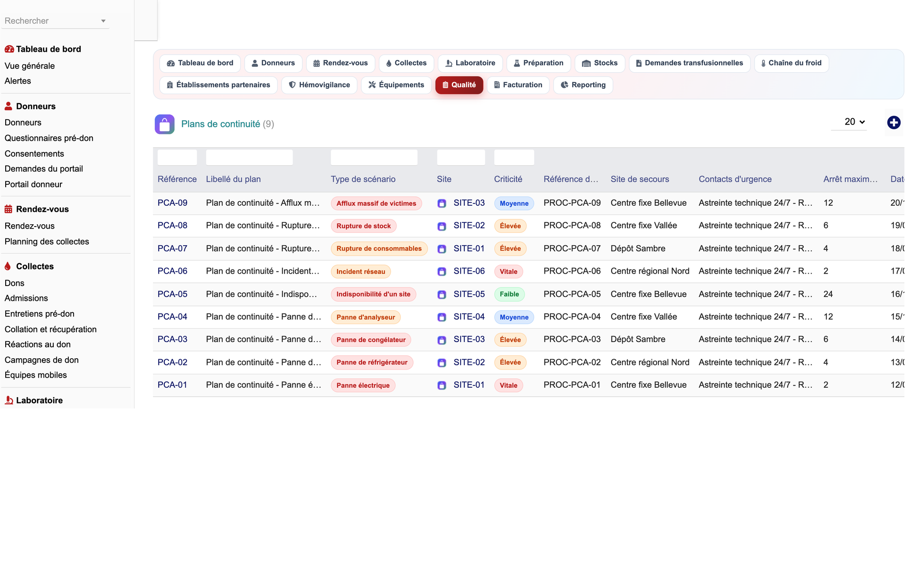Focus the Site column filter field
Viewport: 924px width, 572px height.
pos(461,157)
